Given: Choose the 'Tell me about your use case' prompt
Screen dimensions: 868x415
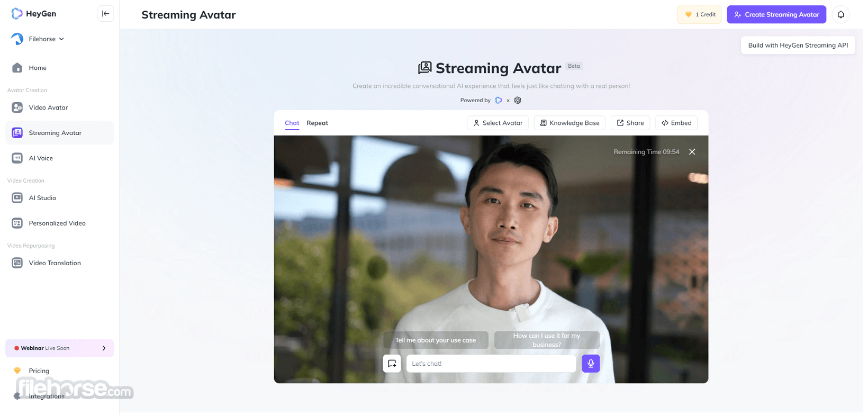Looking at the screenshot, I should pos(436,340).
